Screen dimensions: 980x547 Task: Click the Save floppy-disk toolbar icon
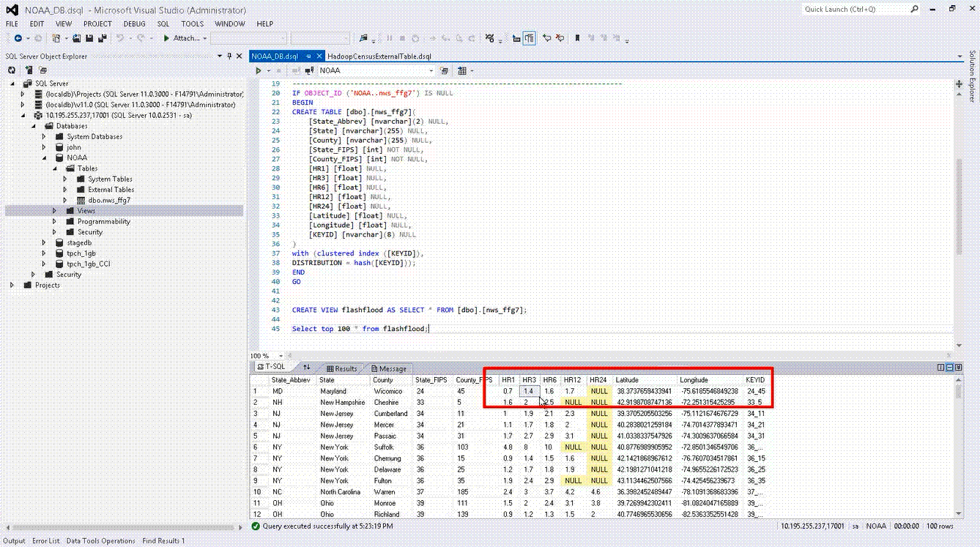tap(89, 38)
